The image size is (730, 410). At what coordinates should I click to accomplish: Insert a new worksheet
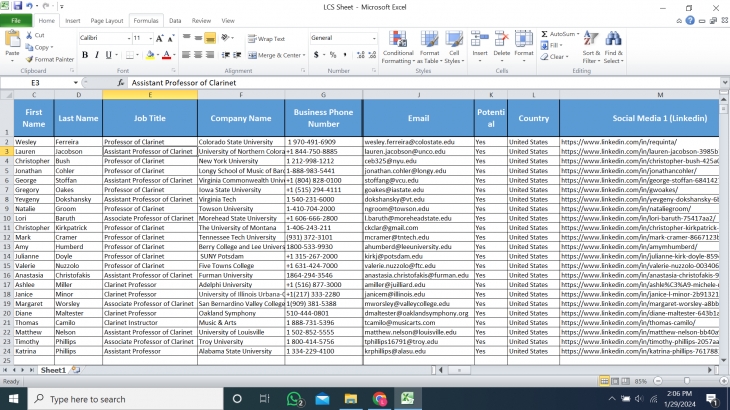[75, 370]
